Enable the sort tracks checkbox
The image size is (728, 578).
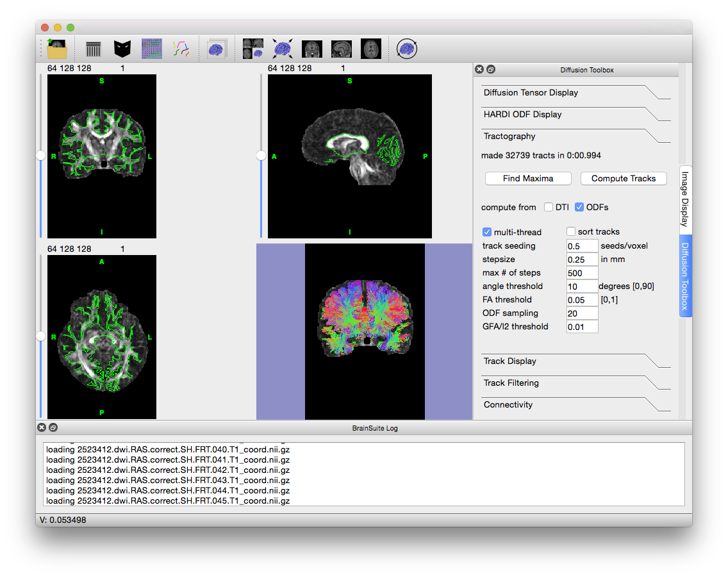571,232
